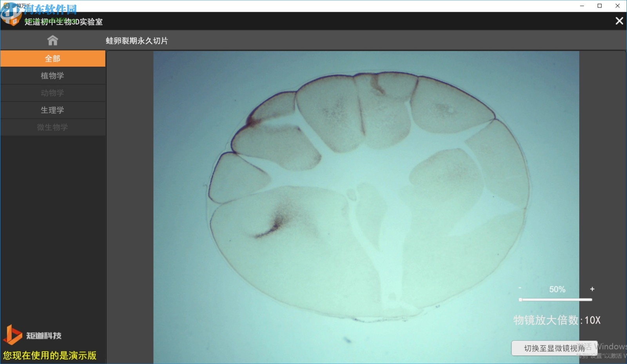Screen dimensions: 627x364
Task: Click the zoom slider handle
Action: [520, 300]
